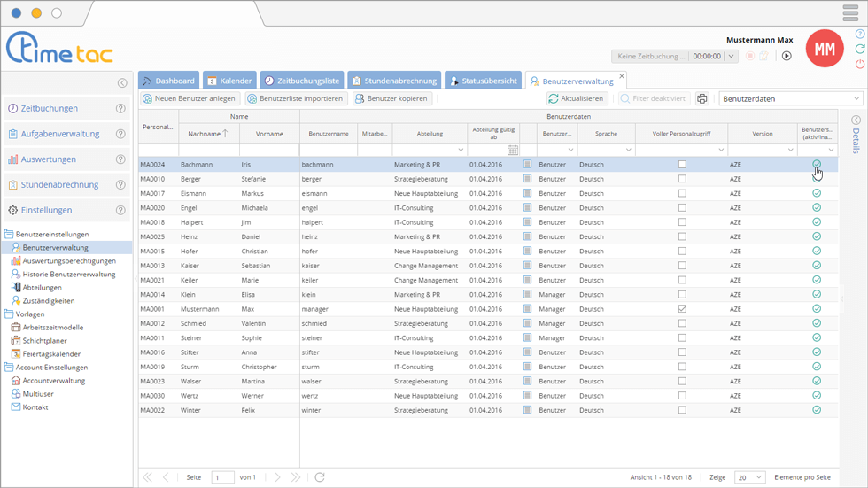The width and height of the screenshot is (868, 488).
Task: Open the Benutzerdaten view dropdown
Action: click(790, 99)
